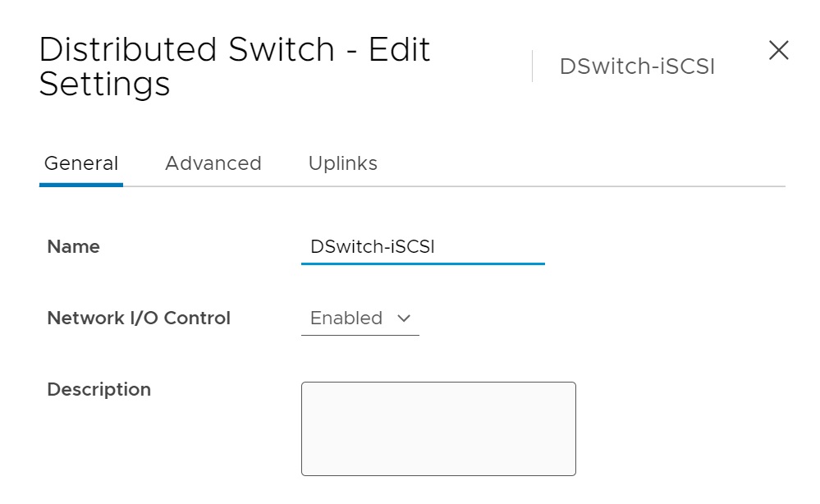
Task: Open the Network I/O Control dropdown
Action: [x=360, y=318]
